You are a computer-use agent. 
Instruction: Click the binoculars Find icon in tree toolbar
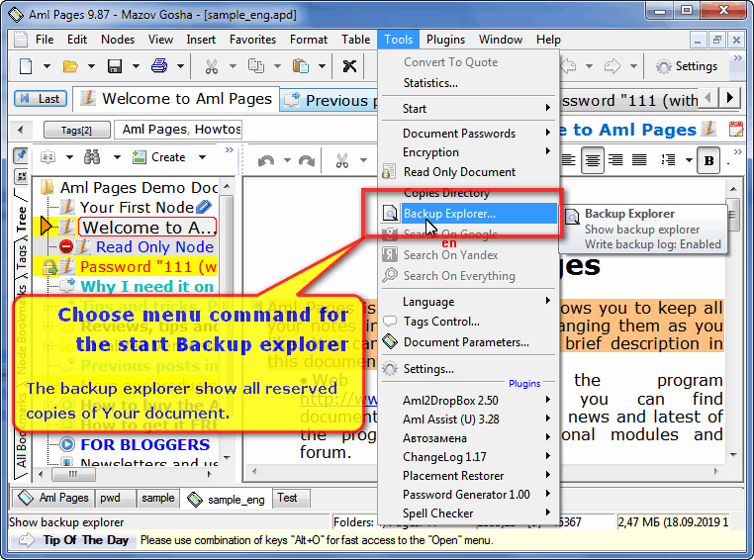[x=92, y=156]
